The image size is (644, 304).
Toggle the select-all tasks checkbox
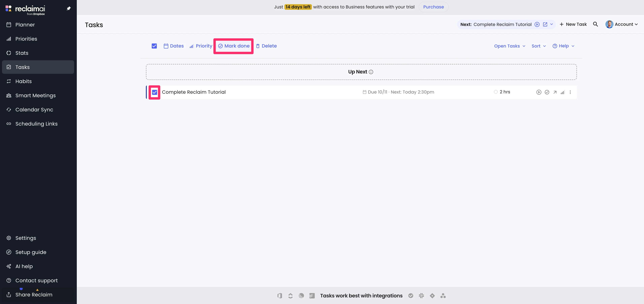click(154, 46)
